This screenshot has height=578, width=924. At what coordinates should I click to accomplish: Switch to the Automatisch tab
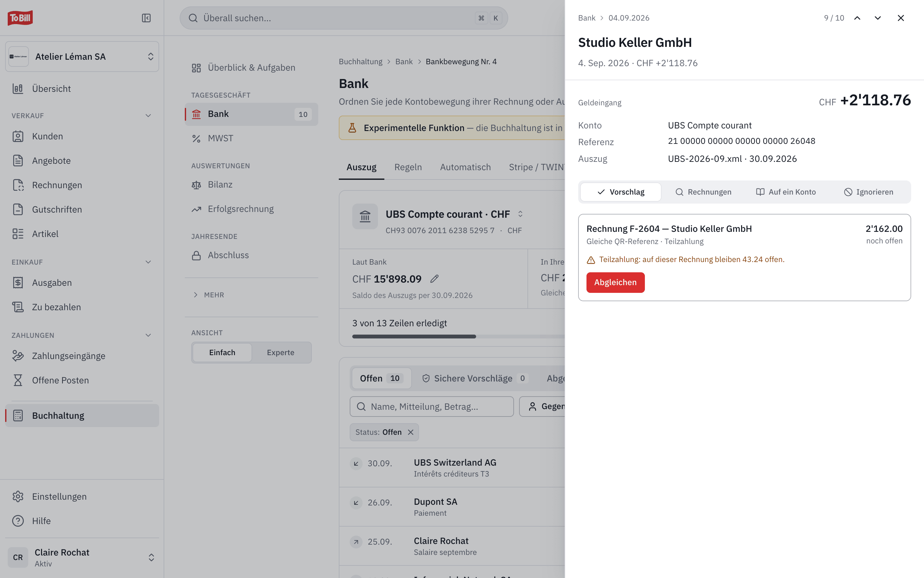coord(465,167)
